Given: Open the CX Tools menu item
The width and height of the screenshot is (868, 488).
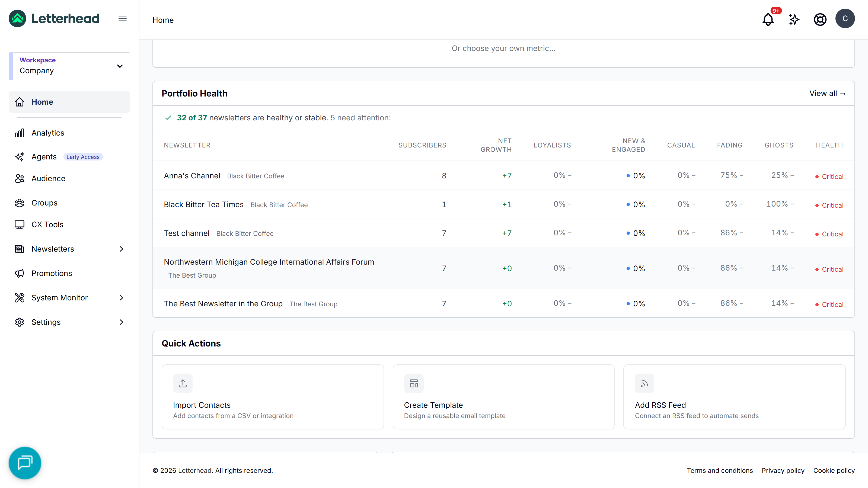Looking at the screenshot, I should (69, 225).
